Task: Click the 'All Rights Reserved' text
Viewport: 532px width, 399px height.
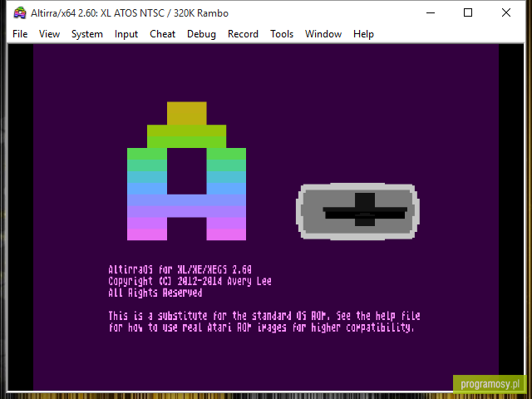Action: point(155,293)
